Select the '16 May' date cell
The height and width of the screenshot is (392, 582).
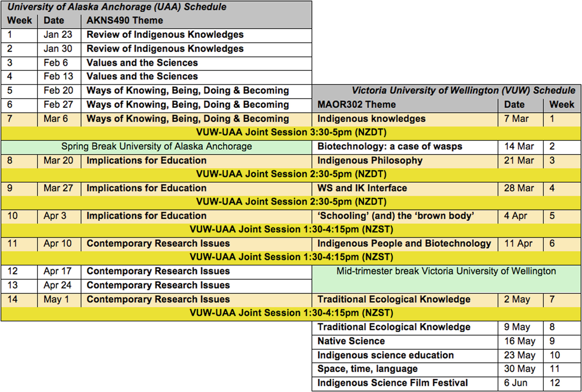point(520,342)
